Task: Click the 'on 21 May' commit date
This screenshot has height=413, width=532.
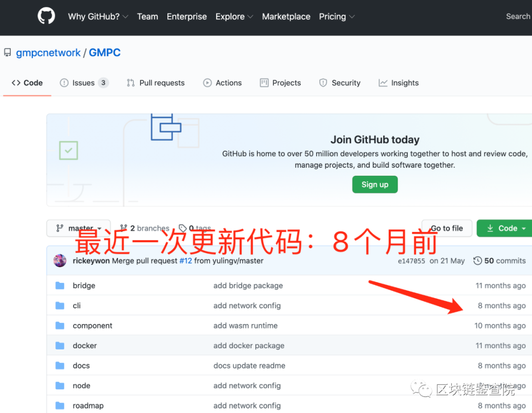Action: click(x=447, y=261)
